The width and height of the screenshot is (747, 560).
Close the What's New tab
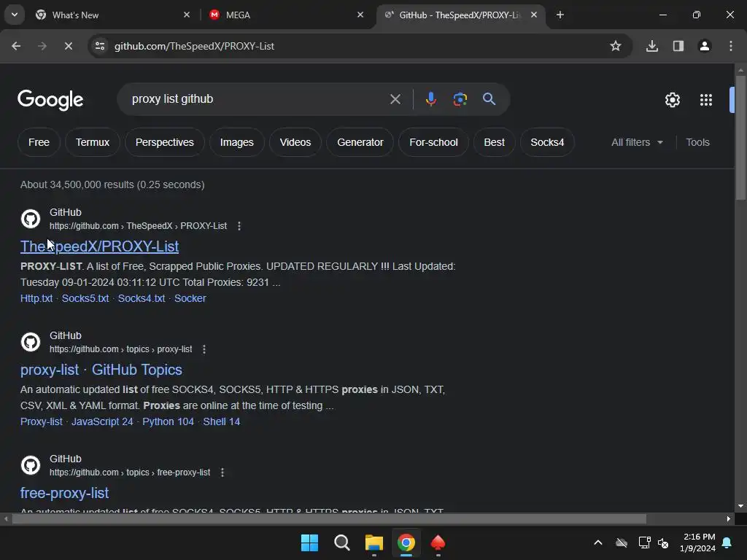[187, 15]
